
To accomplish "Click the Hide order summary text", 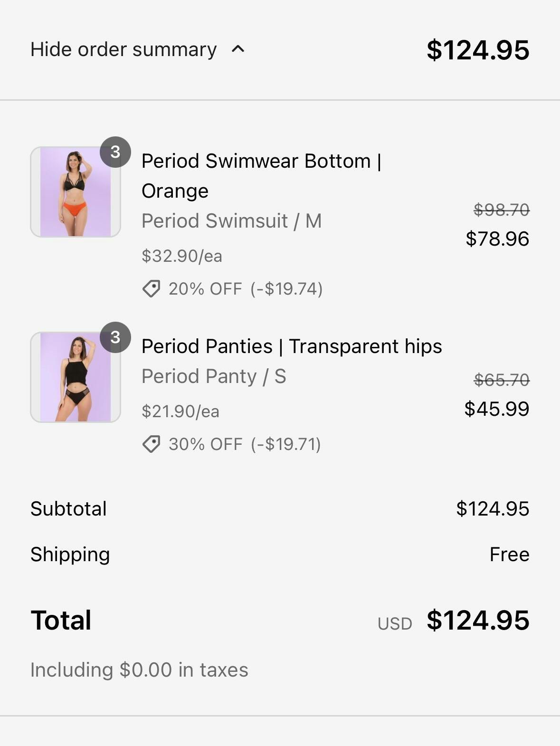I will 123,49.
